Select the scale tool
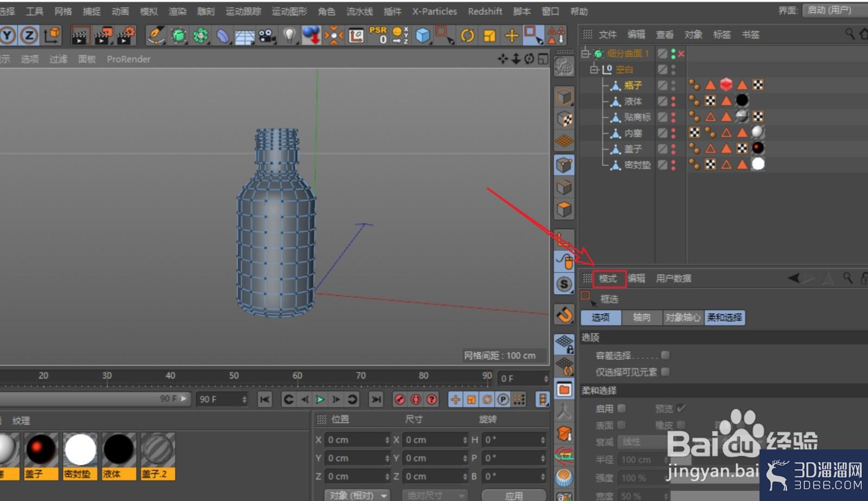The image size is (868, 501). click(489, 36)
